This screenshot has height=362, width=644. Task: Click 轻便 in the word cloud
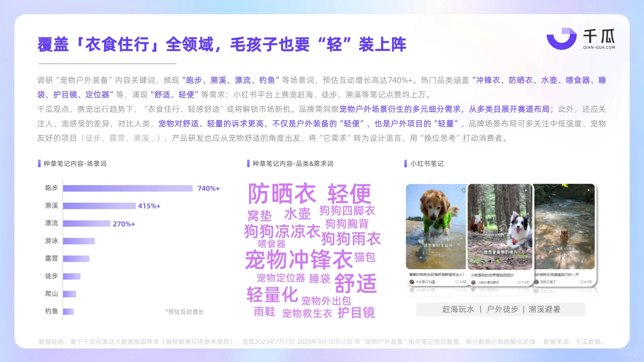(349, 194)
